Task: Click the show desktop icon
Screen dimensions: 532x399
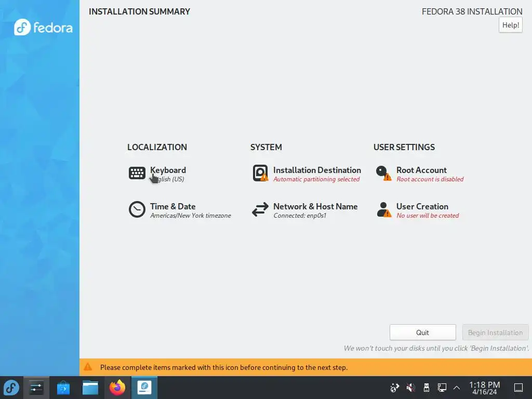Action: pos(518,388)
